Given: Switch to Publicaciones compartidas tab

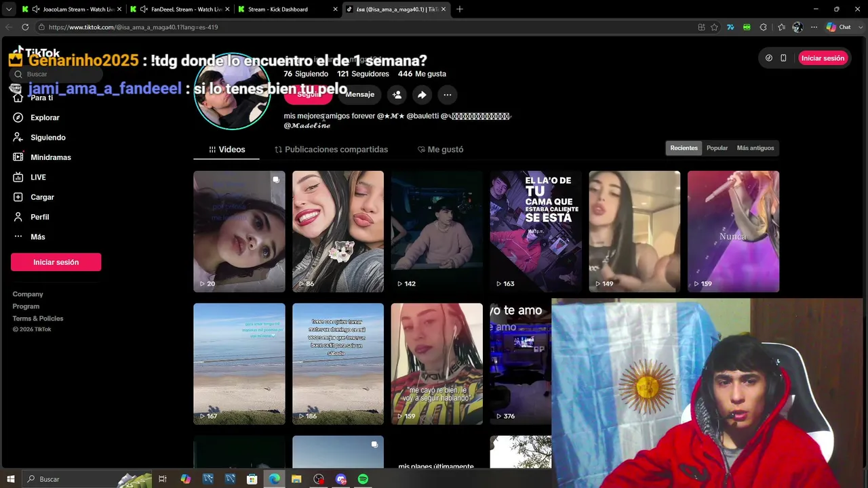Looking at the screenshot, I should point(331,149).
